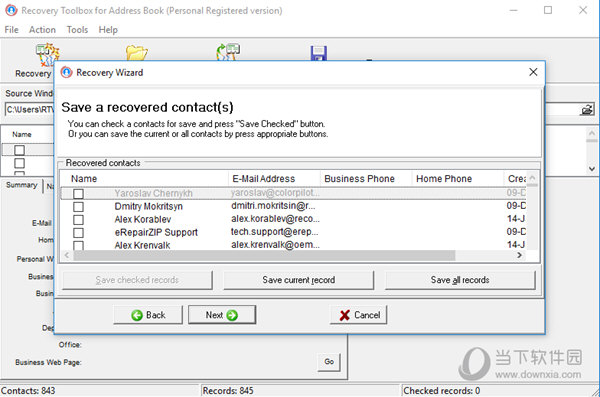The width and height of the screenshot is (600, 397).
Task: Go Back in the wizard
Action: click(x=148, y=315)
